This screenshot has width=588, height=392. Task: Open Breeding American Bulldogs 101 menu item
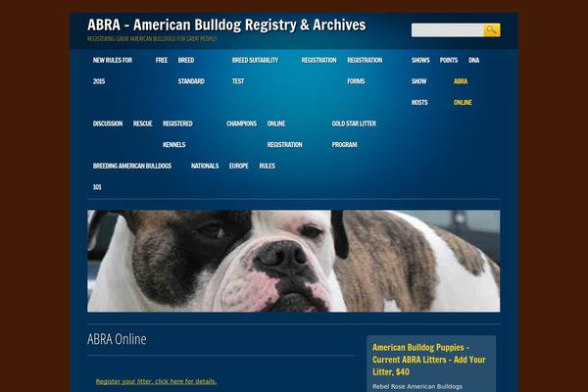coord(132,176)
